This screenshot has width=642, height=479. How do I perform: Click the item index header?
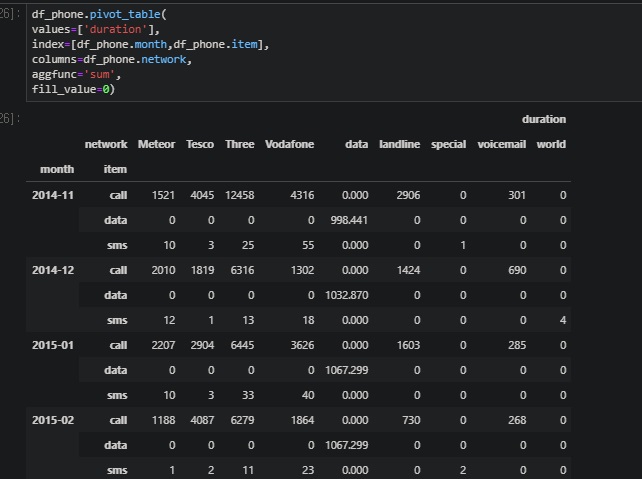pos(115,169)
